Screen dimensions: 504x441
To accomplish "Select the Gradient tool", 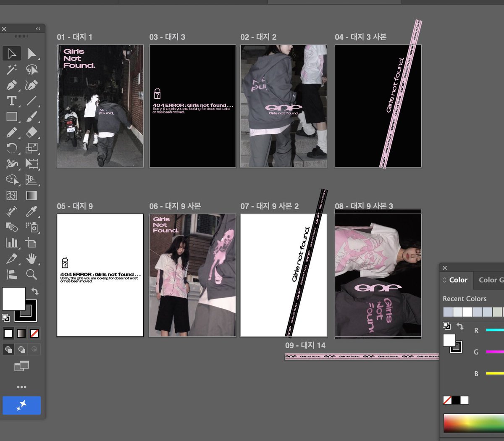I will tap(31, 195).
